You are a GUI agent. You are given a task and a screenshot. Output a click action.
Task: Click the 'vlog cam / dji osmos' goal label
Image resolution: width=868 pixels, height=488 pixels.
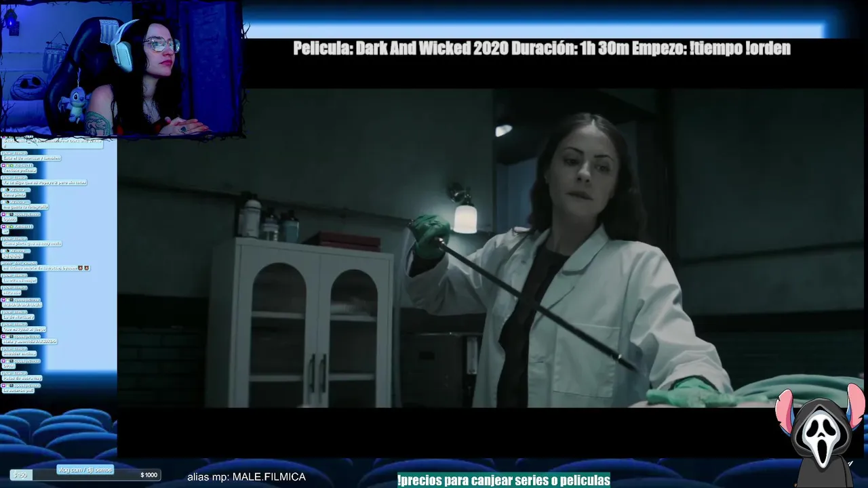[x=85, y=470]
